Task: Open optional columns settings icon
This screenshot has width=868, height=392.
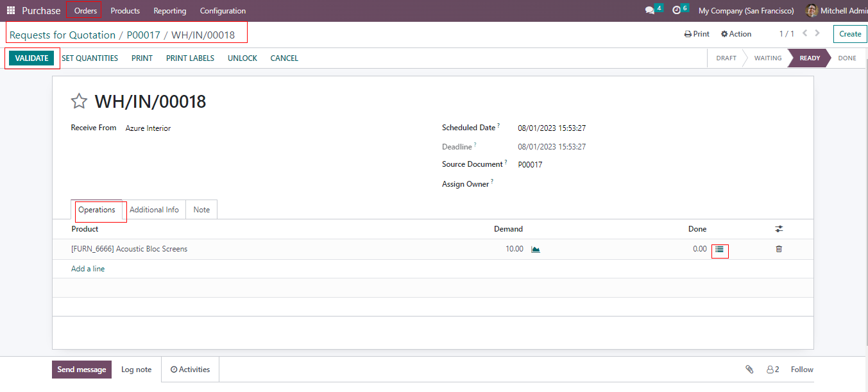Action: tap(779, 229)
